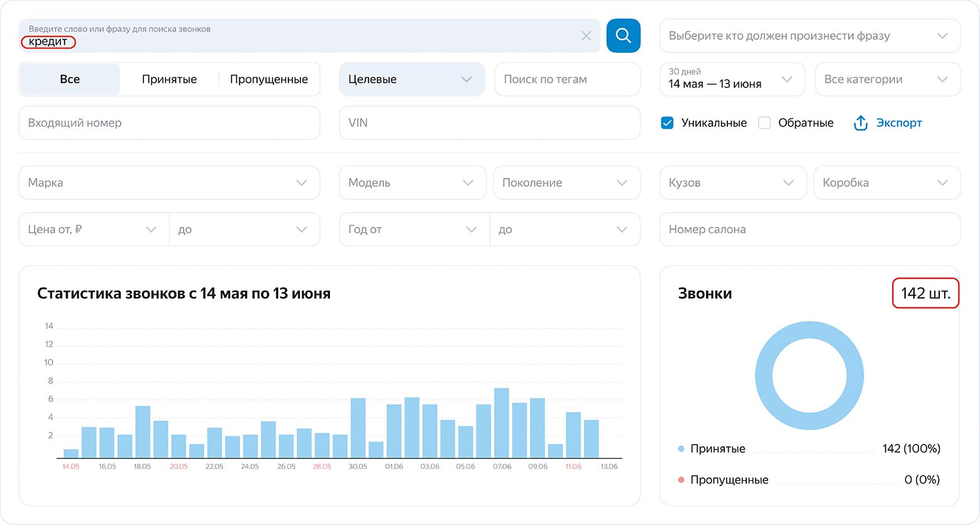Open the Кузов dropdown
The height and width of the screenshot is (525, 980).
point(733,182)
